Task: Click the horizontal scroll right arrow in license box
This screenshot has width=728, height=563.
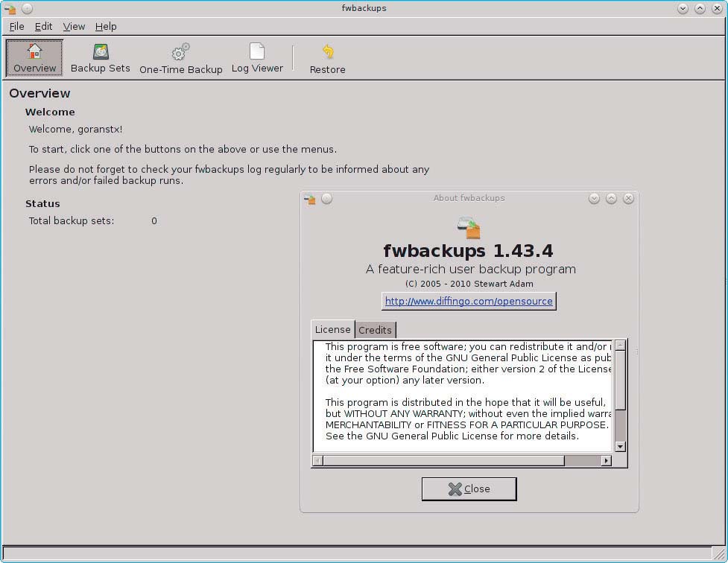Action: [x=606, y=460]
